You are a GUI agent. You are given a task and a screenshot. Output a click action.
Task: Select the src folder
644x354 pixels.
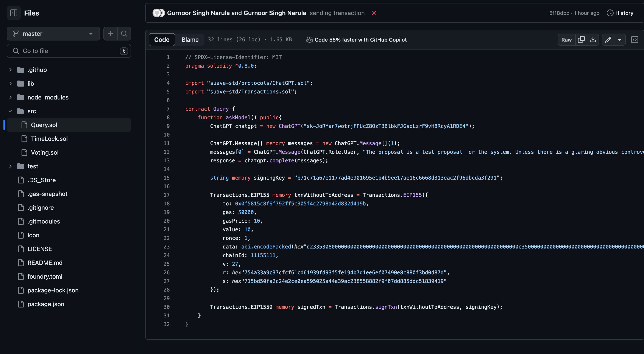click(x=32, y=111)
